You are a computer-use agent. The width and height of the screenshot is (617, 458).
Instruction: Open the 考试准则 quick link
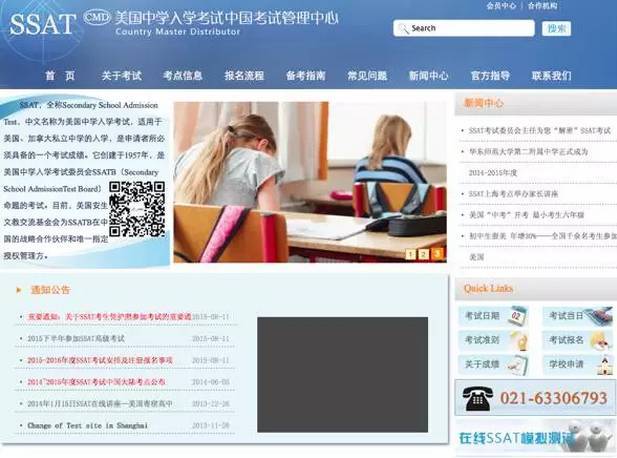[482, 340]
